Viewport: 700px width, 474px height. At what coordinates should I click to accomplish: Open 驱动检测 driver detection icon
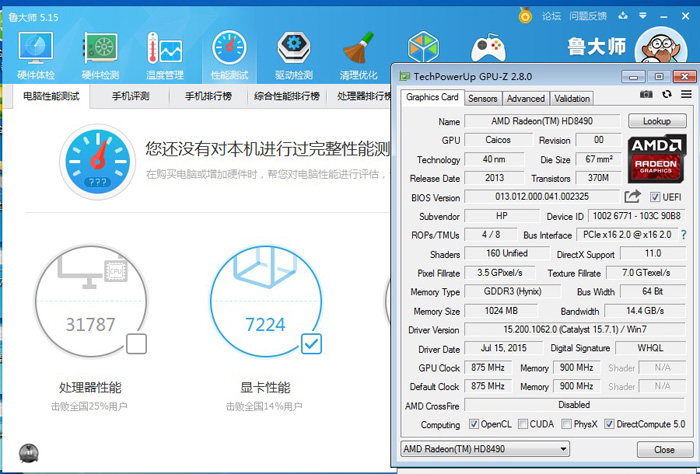coord(294,48)
